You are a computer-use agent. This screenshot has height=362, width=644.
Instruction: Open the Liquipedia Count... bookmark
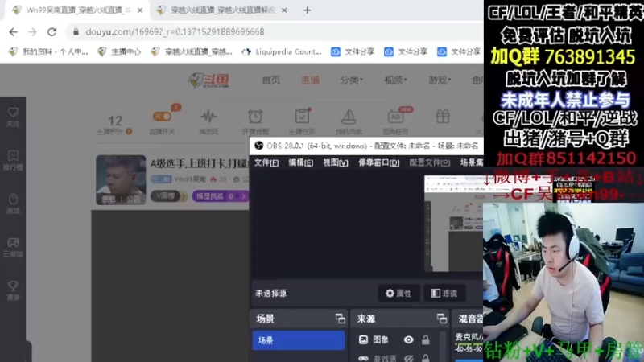click(x=282, y=51)
